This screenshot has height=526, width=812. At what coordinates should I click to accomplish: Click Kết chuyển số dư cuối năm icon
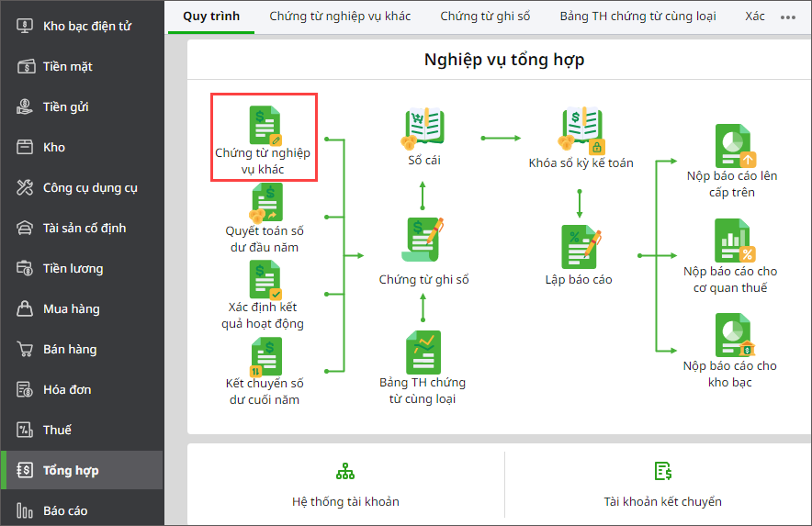[265, 357]
